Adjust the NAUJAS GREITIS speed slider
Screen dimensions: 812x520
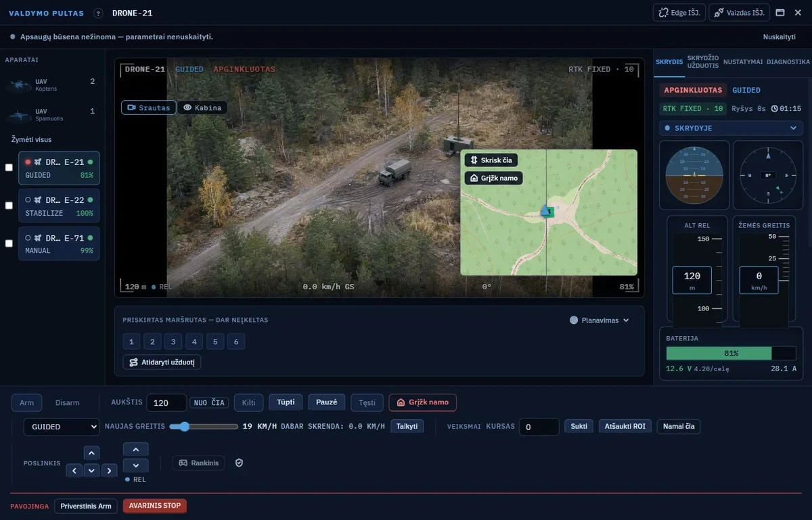[x=204, y=427]
